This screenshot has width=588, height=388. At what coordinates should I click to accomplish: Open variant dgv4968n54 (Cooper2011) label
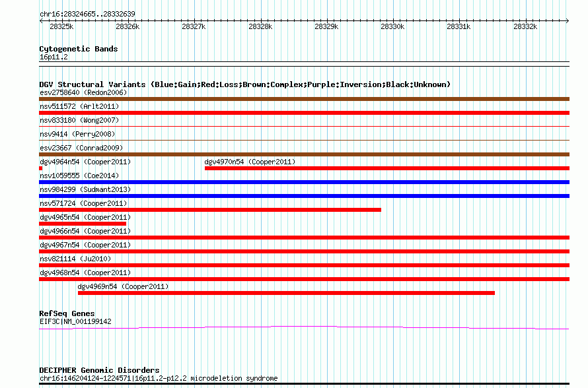(85, 273)
